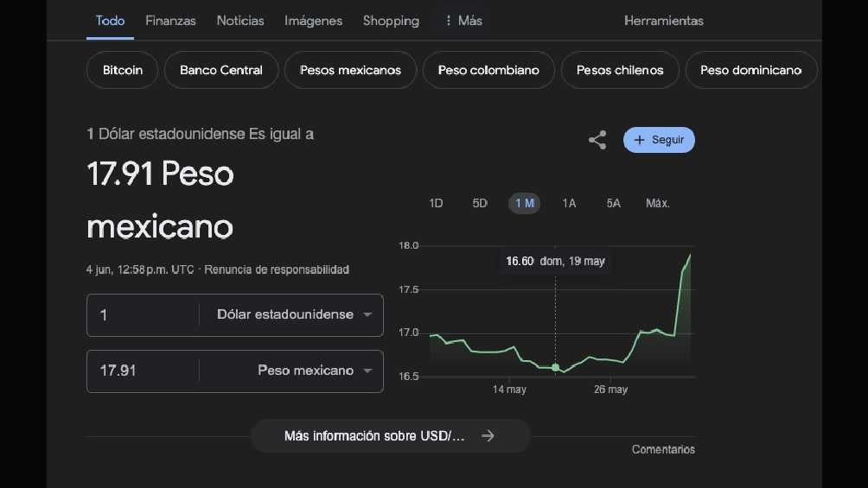Click the Bitcoin suggestion chip
868x488 pixels.
point(123,70)
